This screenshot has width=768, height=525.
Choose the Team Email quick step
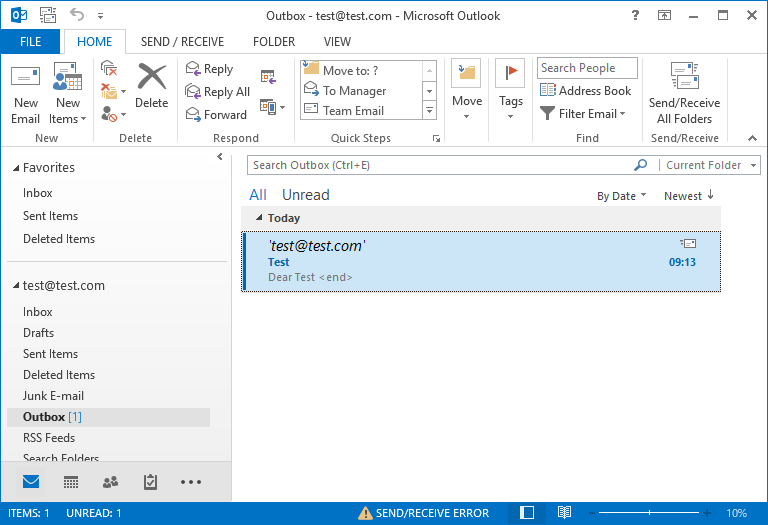click(x=361, y=111)
